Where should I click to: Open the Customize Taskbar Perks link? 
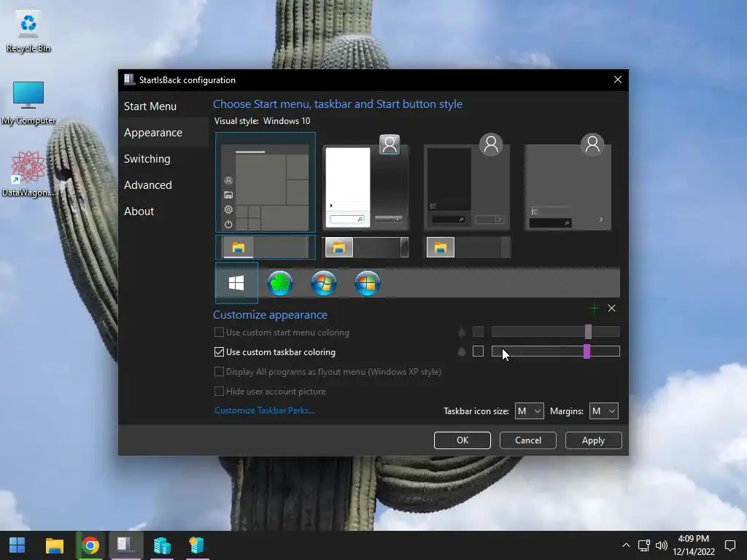(264, 411)
